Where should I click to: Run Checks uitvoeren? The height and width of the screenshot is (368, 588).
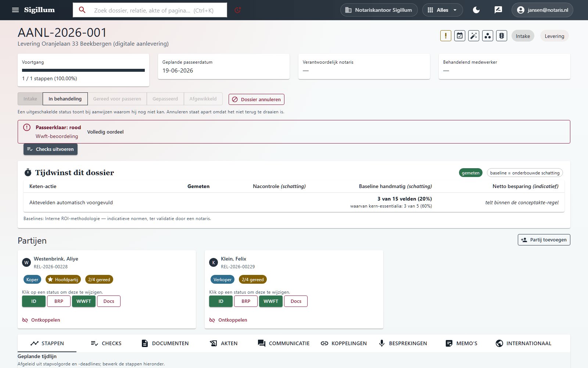point(50,149)
